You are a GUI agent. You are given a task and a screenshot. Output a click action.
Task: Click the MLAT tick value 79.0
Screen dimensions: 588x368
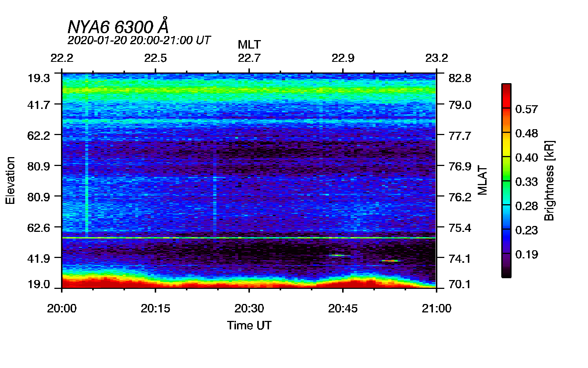460,105
